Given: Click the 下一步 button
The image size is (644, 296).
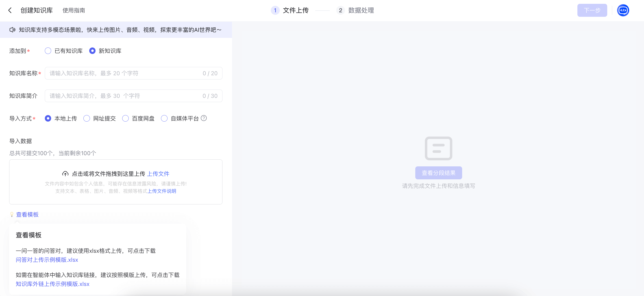Looking at the screenshot, I should 592,10.
